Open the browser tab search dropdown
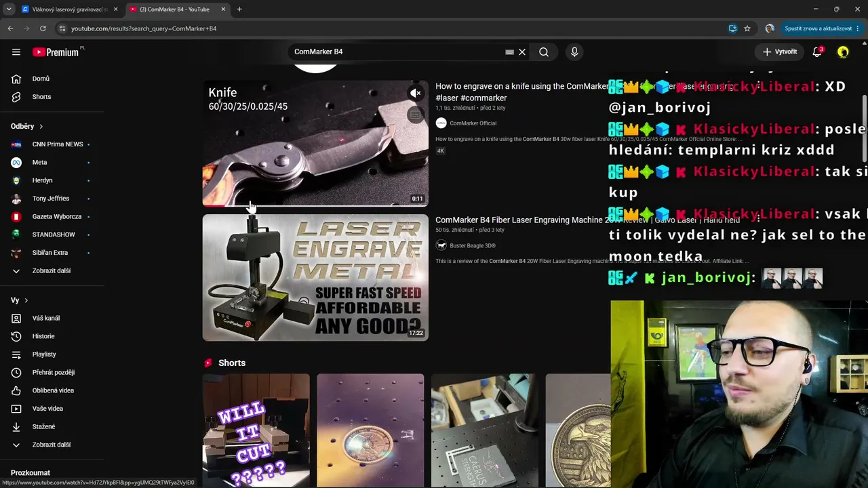Image resolution: width=868 pixels, height=488 pixels. (8, 9)
